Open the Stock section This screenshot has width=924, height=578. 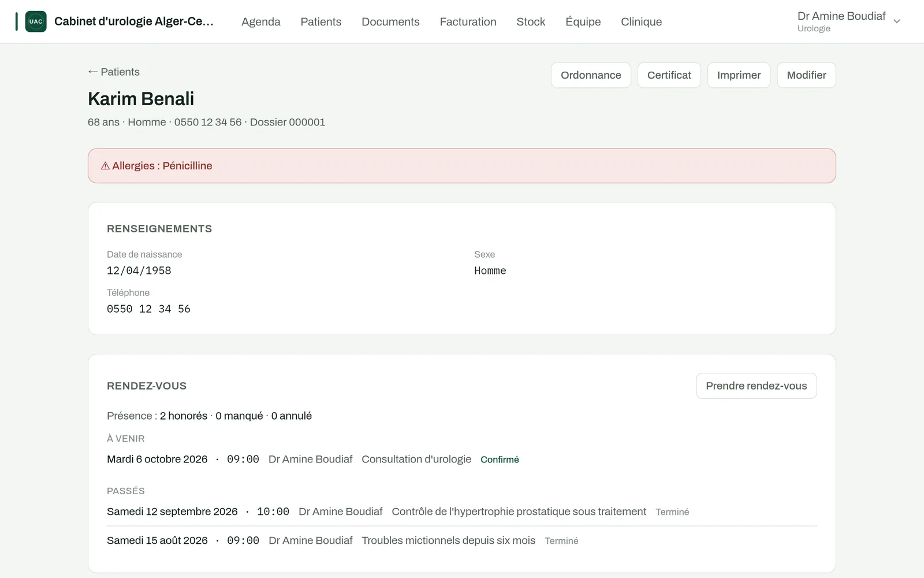tap(531, 21)
